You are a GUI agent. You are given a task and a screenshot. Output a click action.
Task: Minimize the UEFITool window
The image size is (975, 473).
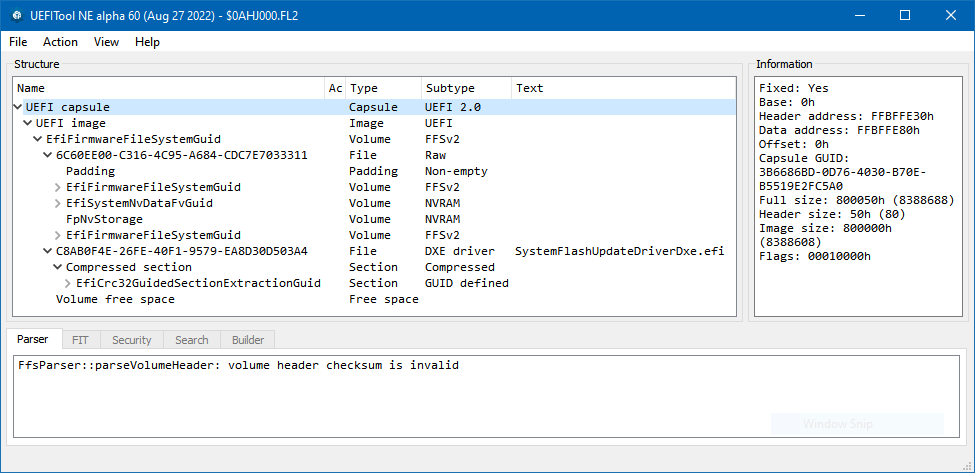pyautogui.click(x=862, y=16)
